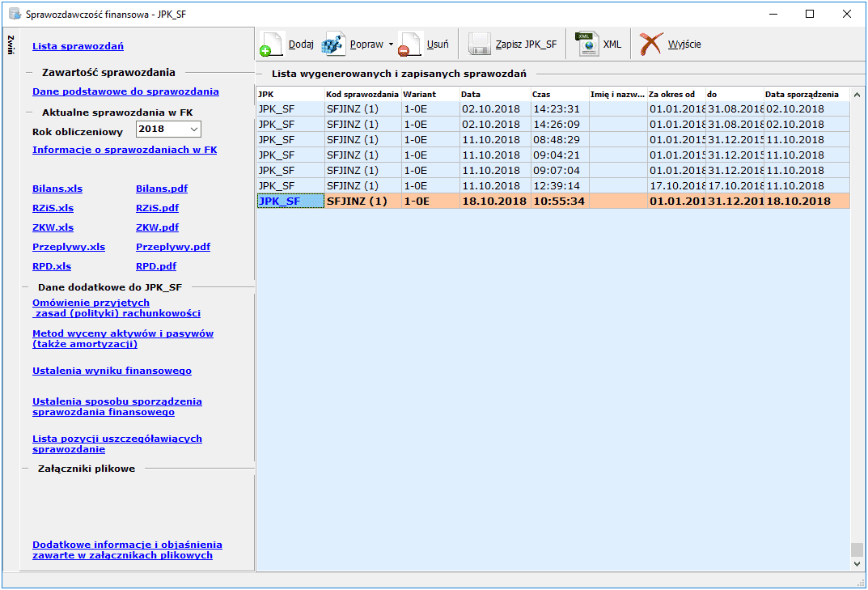Click the table scrollbar up arrow
The width and height of the screenshot is (868, 590).
(857, 95)
